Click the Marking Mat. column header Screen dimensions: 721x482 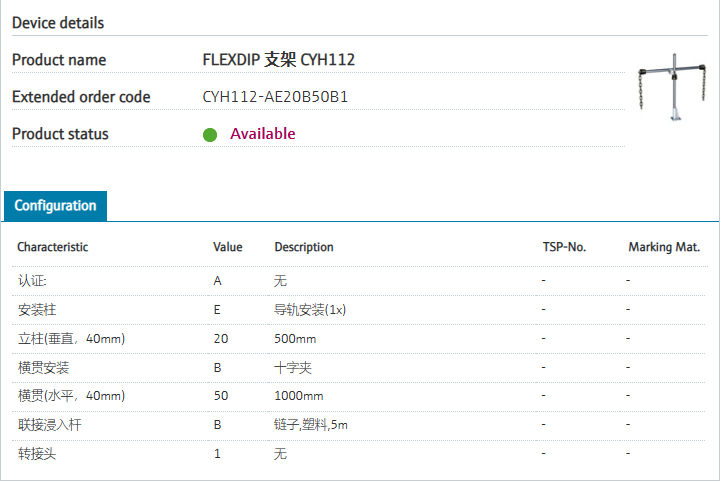tap(664, 247)
